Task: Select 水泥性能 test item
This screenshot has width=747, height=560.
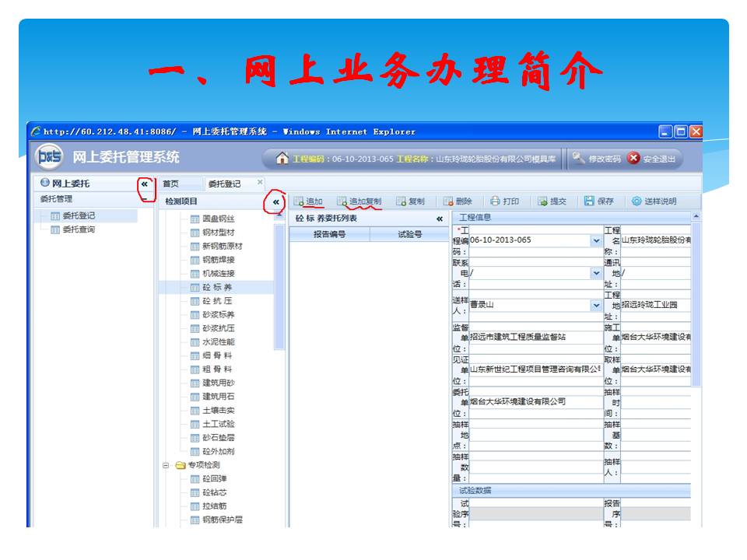Action: (x=213, y=342)
